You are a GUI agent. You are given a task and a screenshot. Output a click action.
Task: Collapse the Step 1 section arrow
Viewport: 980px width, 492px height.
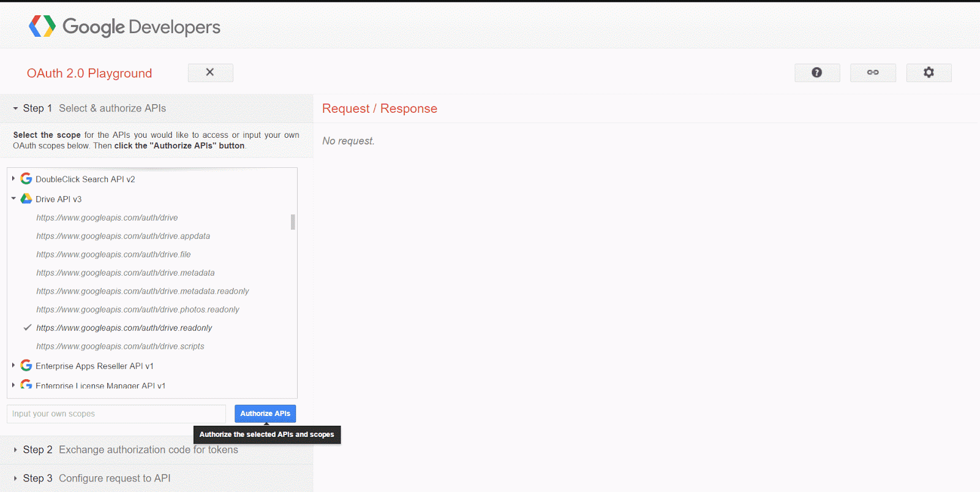[15, 108]
